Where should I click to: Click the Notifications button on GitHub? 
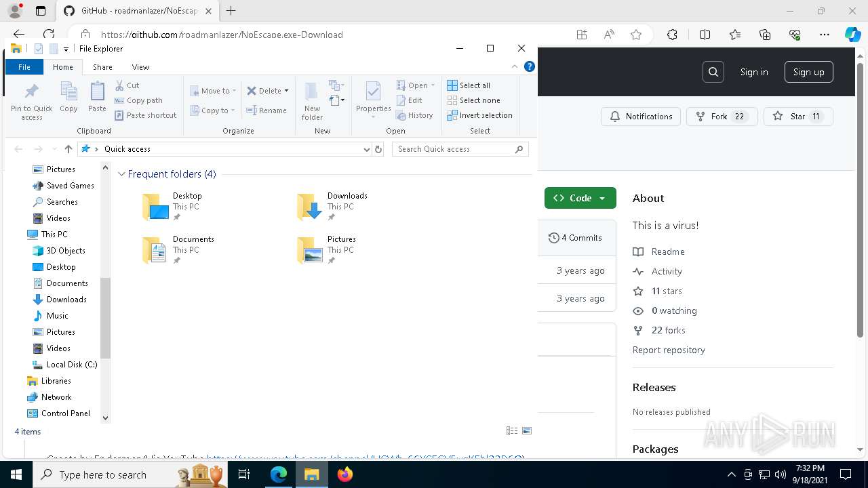click(x=641, y=117)
